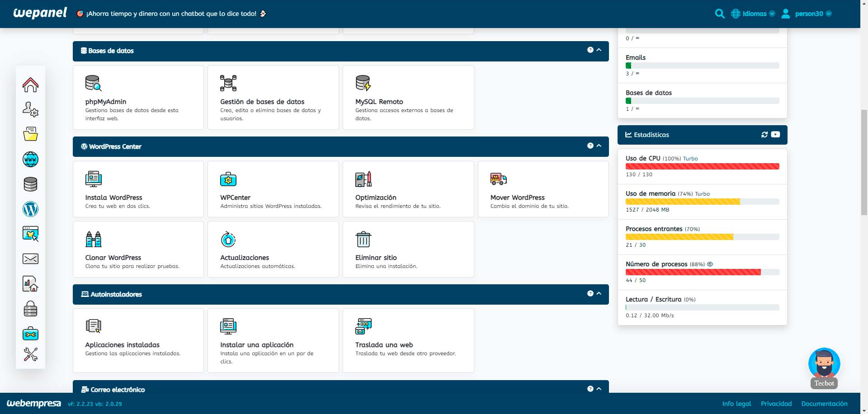Click the Mover WordPress truck icon

pos(498,179)
